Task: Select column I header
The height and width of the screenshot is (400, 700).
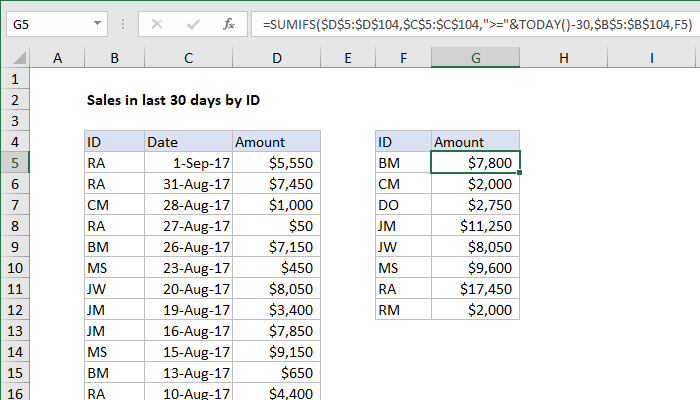Action: point(652,60)
